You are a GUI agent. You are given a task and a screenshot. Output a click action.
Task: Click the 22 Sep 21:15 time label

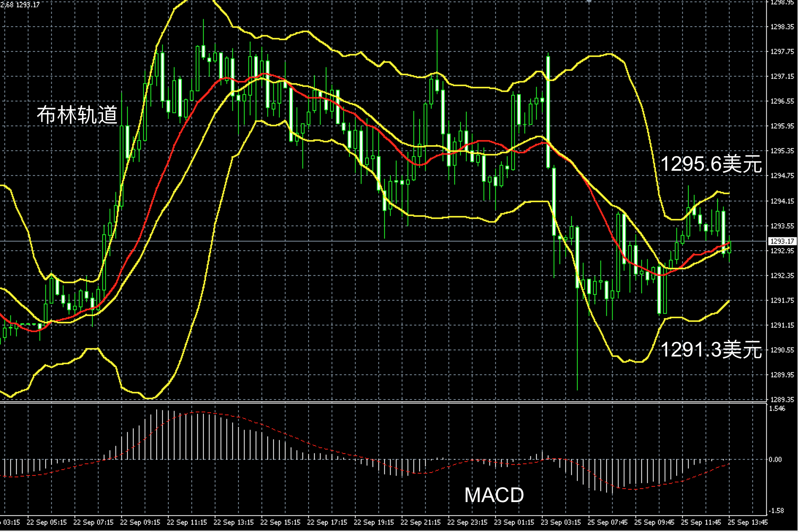pos(421,522)
